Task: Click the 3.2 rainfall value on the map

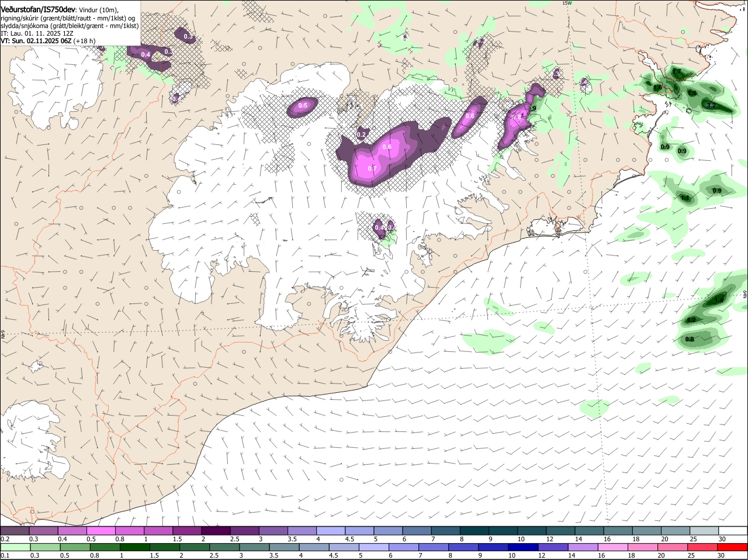Action: [x=711, y=105]
